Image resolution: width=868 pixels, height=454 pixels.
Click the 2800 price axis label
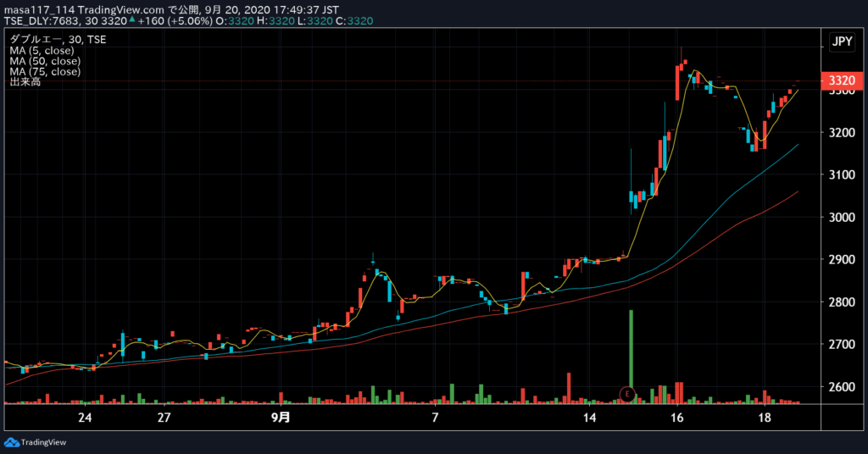tap(842, 302)
